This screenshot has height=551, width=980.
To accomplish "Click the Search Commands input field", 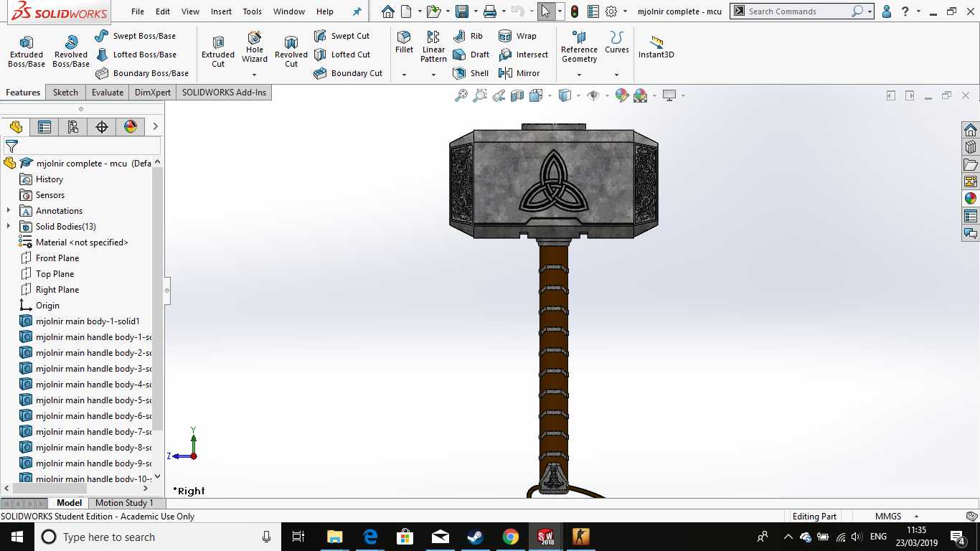I will (x=798, y=11).
